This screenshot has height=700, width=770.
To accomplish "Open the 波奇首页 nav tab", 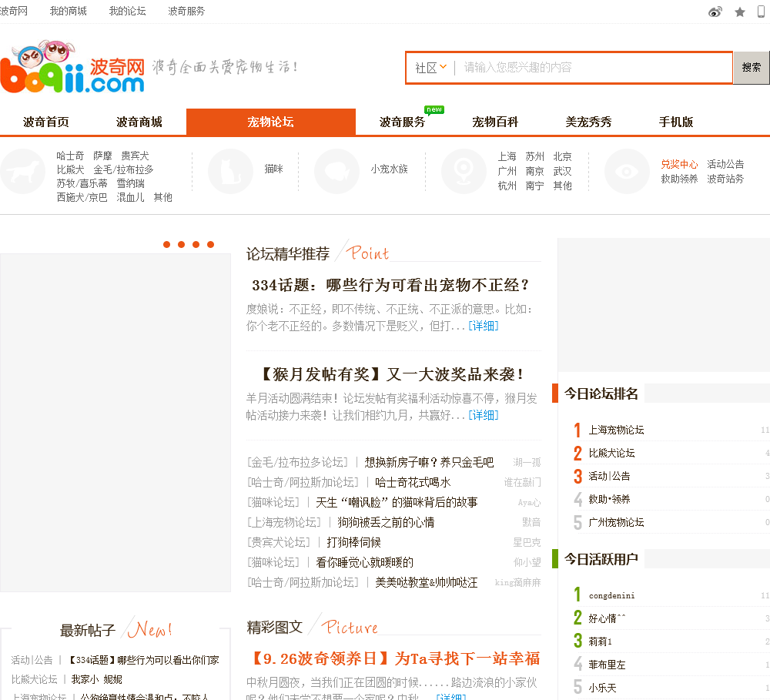I will (x=46, y=122).
